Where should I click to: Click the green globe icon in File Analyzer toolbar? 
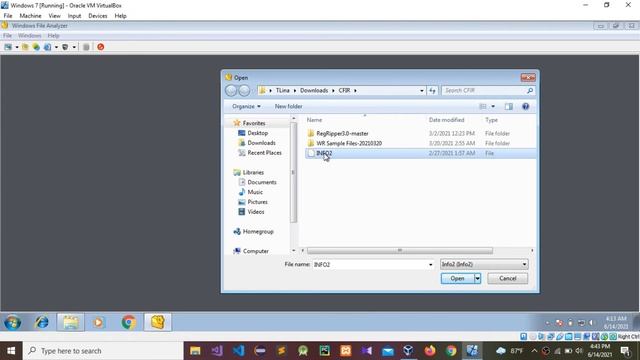pyautogui.click(x=36, y=47)
